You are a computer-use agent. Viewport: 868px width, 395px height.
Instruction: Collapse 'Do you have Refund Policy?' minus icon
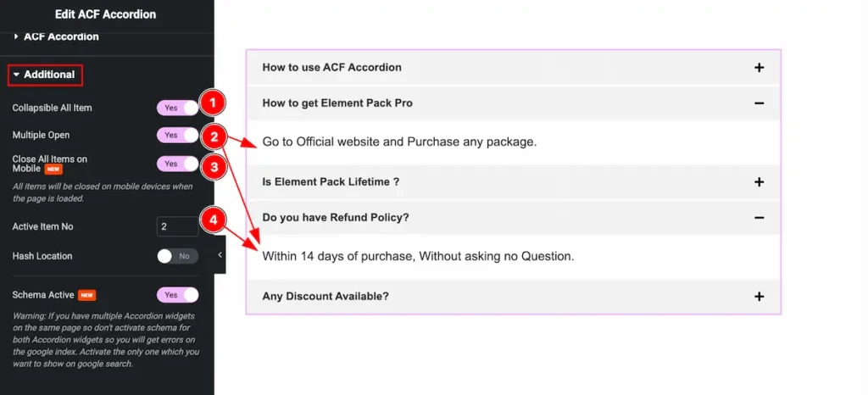click(759, 218)
